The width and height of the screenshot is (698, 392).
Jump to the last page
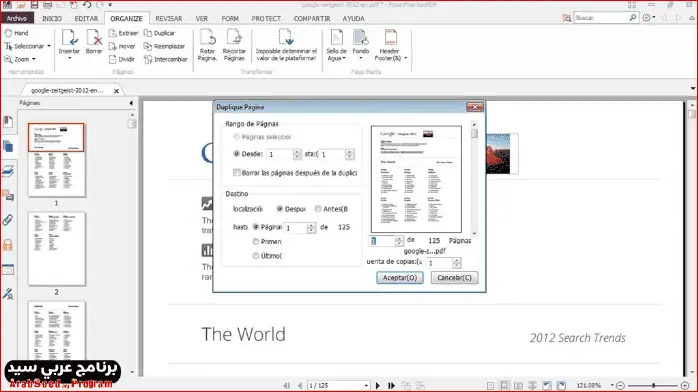pos(391,386)
